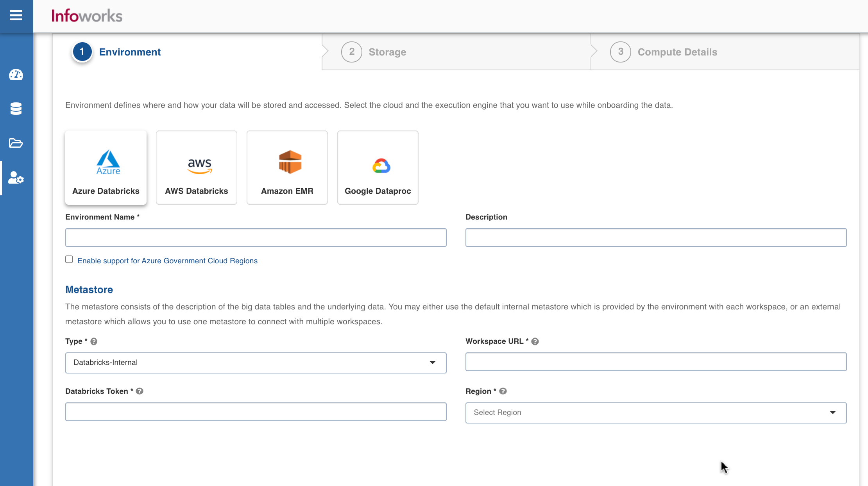Open the admin user-settings icon in sidebar
This screenshot has height=486, width=868.
tap(16, 178)
